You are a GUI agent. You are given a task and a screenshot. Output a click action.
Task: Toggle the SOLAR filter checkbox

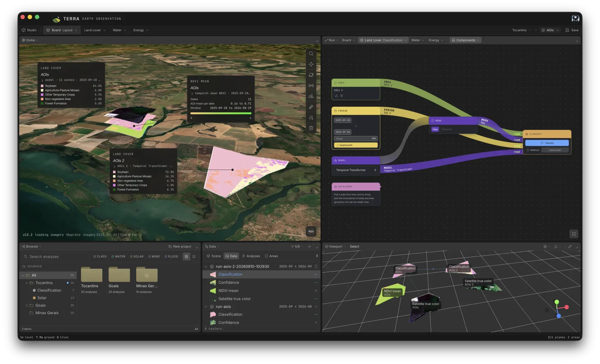(x=137, y=256)
